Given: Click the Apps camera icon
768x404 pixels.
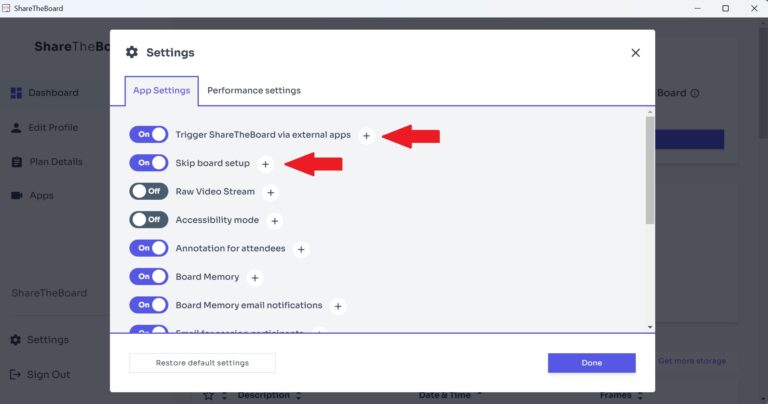Looking at the screenshot, I should (x=17, y=195).
